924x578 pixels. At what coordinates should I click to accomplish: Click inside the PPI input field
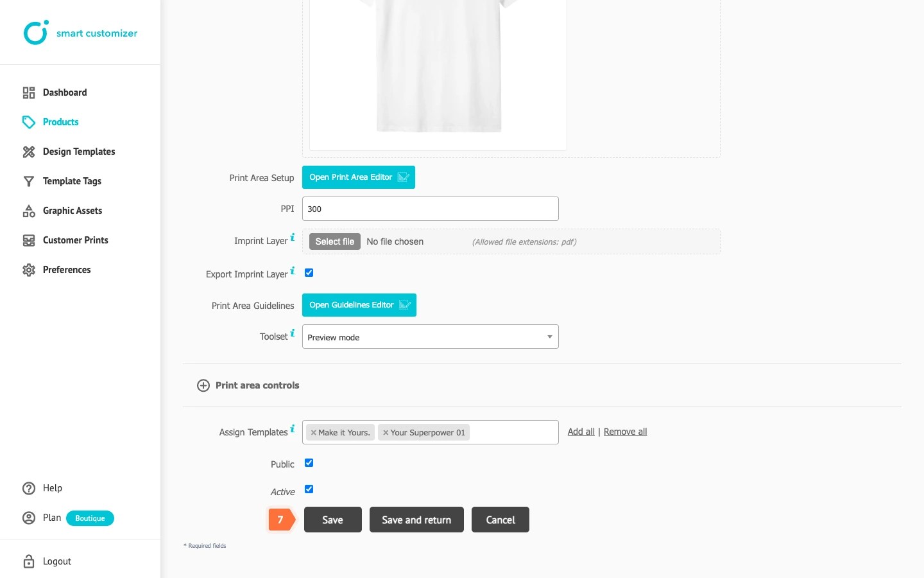tap(430, 209)
